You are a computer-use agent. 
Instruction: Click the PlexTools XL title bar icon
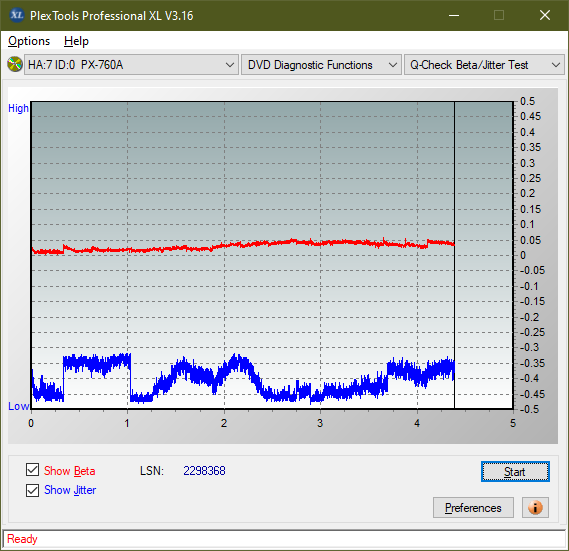point(16,15)
